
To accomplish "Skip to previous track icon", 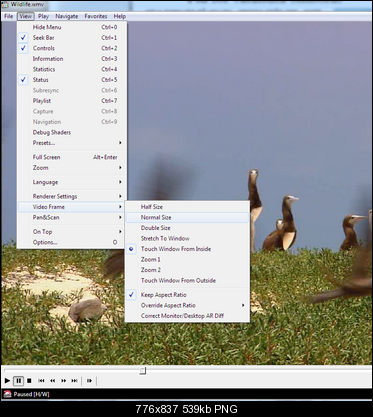I will (41, 380).
